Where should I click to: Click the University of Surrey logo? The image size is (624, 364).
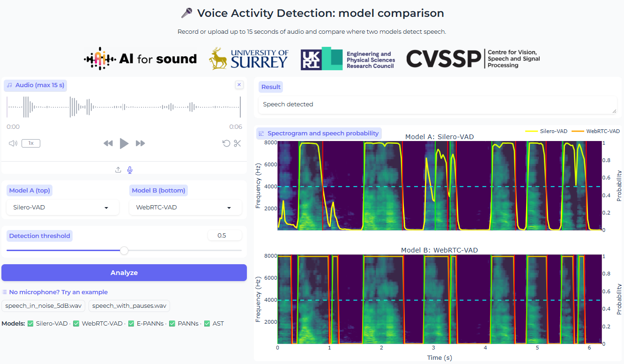(x=248, y=59)
